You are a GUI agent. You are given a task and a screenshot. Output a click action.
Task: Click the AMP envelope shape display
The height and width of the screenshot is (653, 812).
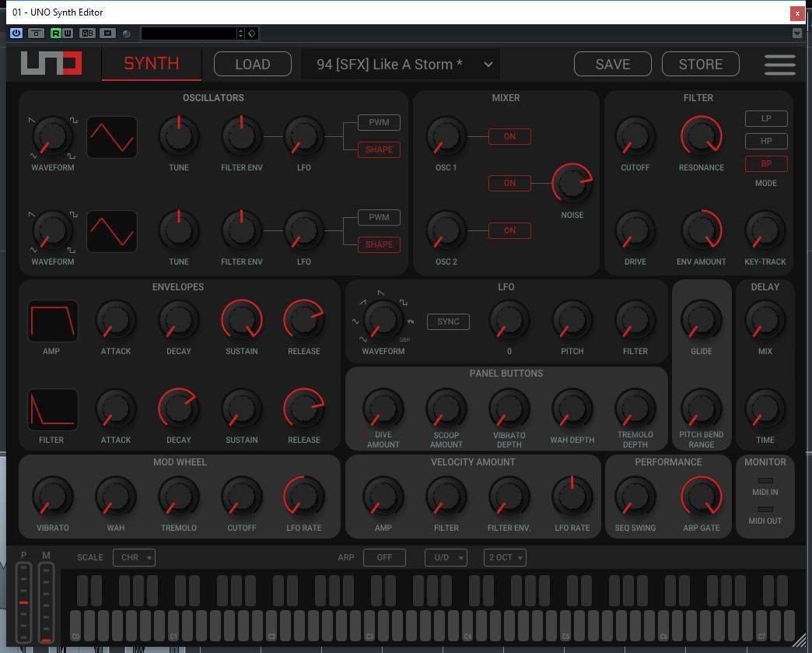(52, 321)
